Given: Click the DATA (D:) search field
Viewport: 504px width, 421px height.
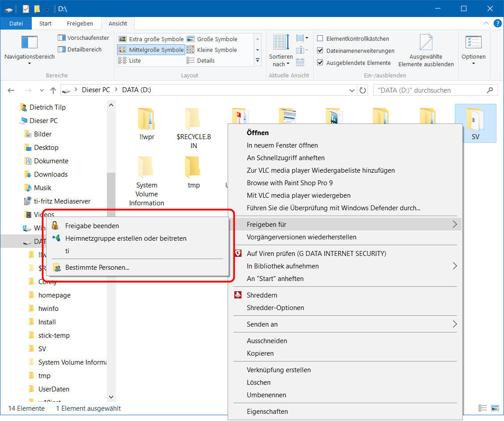Looking at the screenshot, I should coord(429,90).
